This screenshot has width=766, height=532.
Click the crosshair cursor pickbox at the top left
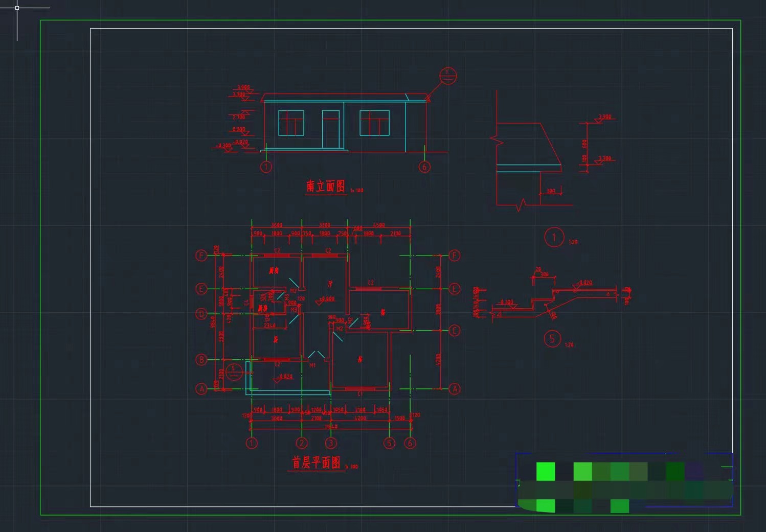17,8
